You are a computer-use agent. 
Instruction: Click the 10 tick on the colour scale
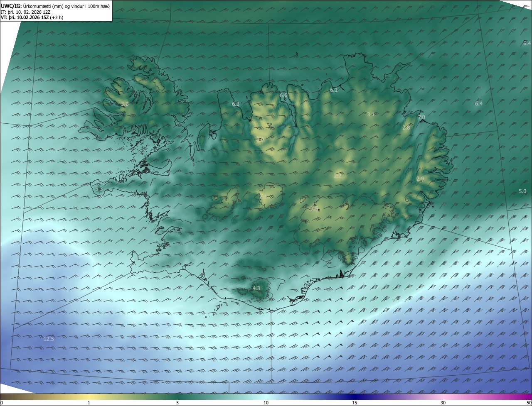coord(266,403)
